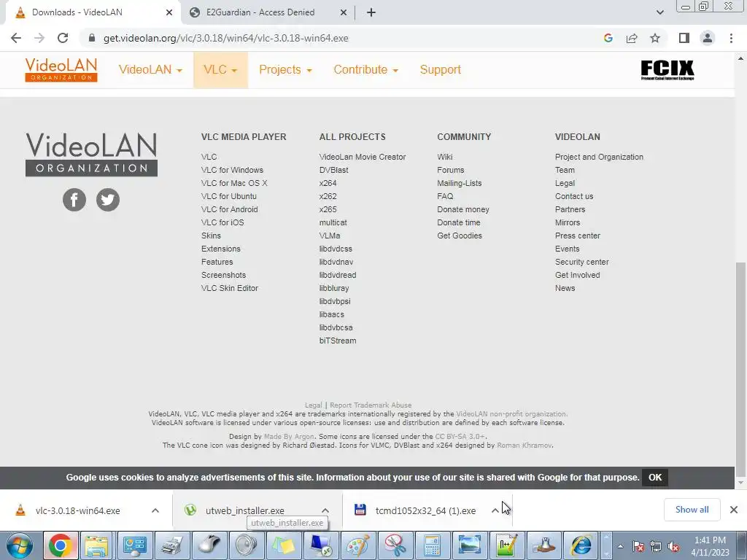Screen dimensions: 747x560
Task: Open VideoLAN's Facebook page icon
Action: point(74,200)
